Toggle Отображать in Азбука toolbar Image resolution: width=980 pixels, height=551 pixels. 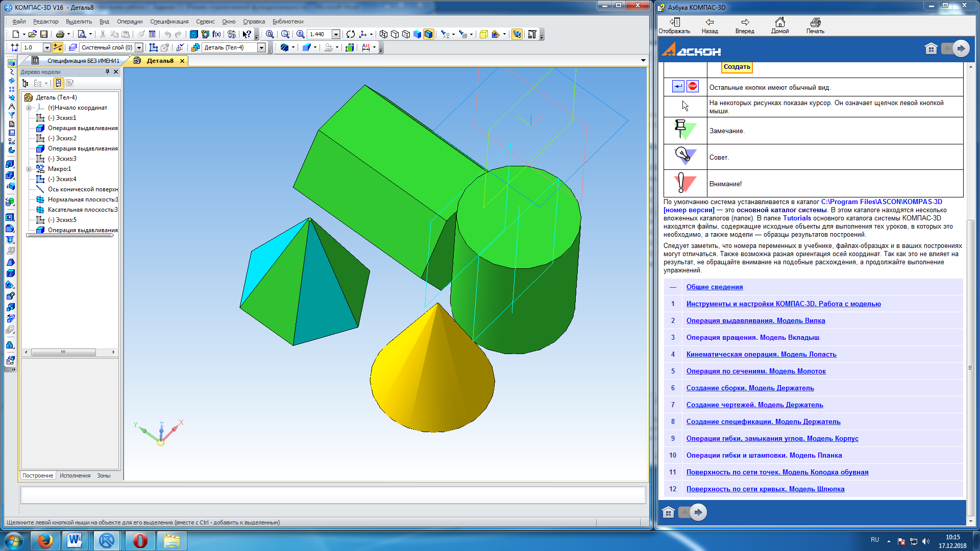coord(674,26)
